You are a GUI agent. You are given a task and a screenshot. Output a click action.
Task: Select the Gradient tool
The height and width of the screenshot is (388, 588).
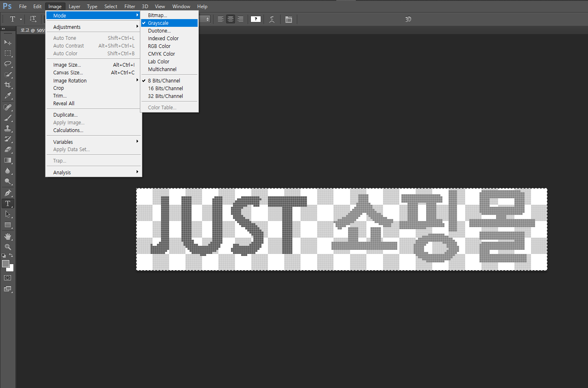coord(8,160)
